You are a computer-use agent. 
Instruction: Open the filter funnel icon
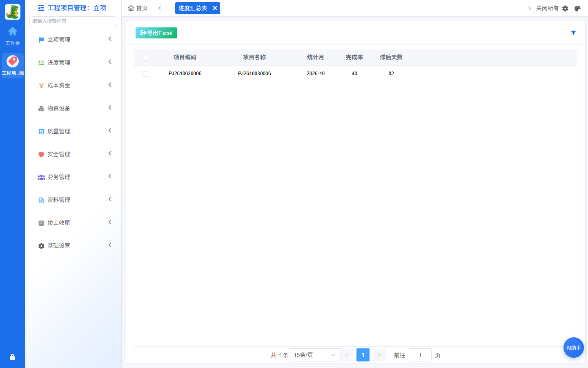[573, 33]
